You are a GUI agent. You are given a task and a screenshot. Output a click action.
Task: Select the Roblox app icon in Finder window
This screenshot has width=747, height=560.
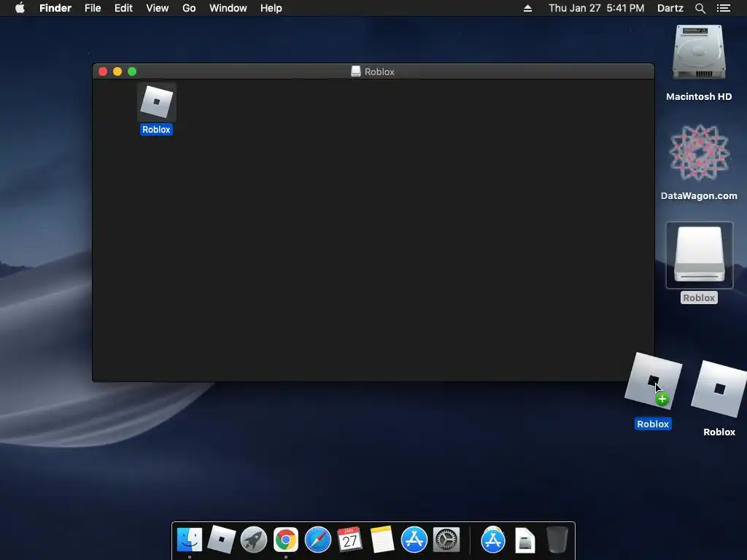(157, 102)
